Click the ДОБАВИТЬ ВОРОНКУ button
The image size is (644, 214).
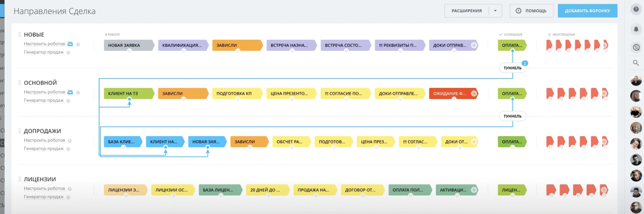(x=587, y=11)
